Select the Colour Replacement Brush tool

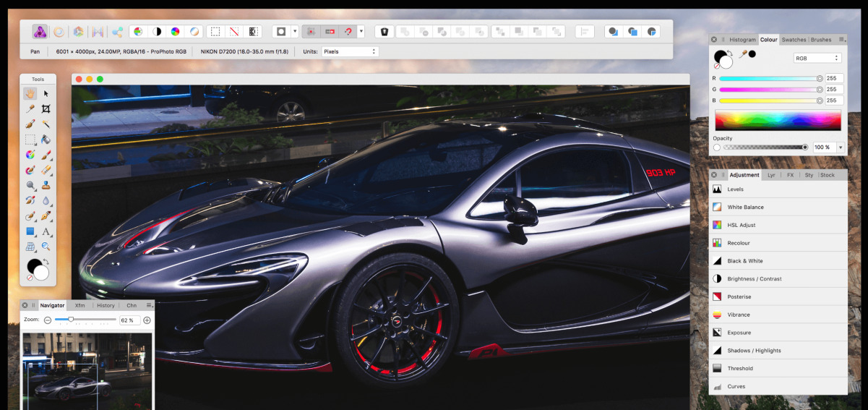point(30,171)
